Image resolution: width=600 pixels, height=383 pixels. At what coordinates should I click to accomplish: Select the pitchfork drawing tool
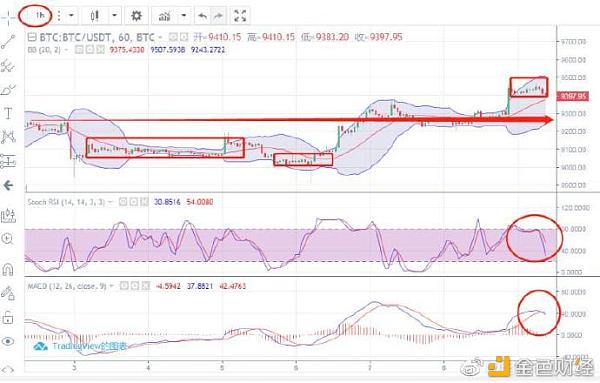pos(8,66)
